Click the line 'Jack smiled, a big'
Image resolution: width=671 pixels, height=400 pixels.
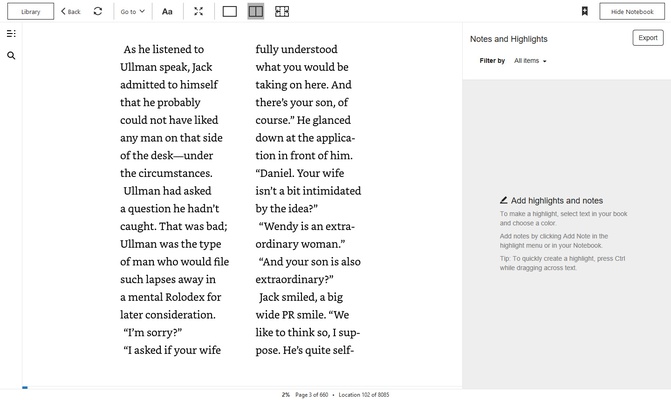tap(301, 297)
